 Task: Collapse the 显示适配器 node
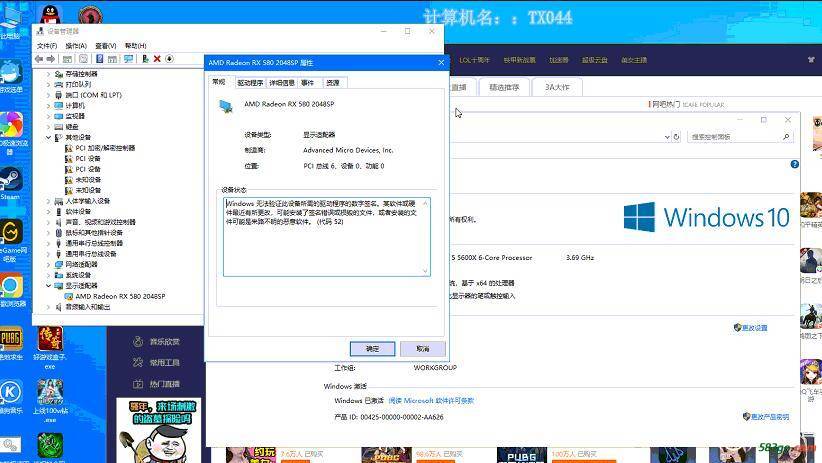(x=48, y=286)
